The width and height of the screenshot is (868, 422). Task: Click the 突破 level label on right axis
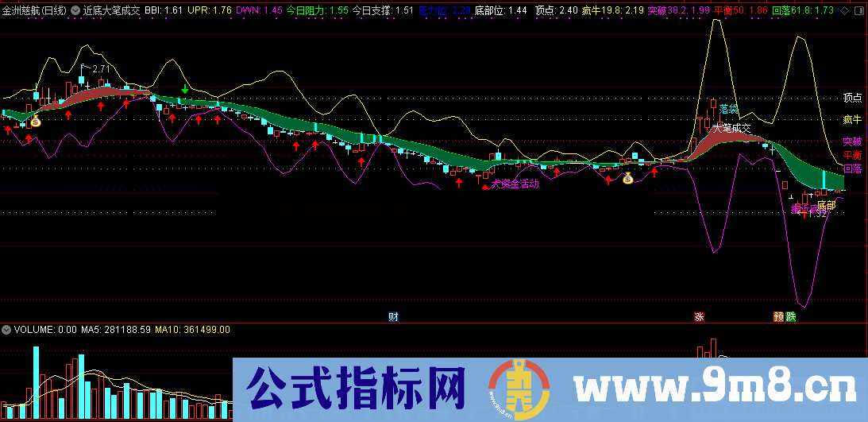pyautogui.click(x=852, y=142)
